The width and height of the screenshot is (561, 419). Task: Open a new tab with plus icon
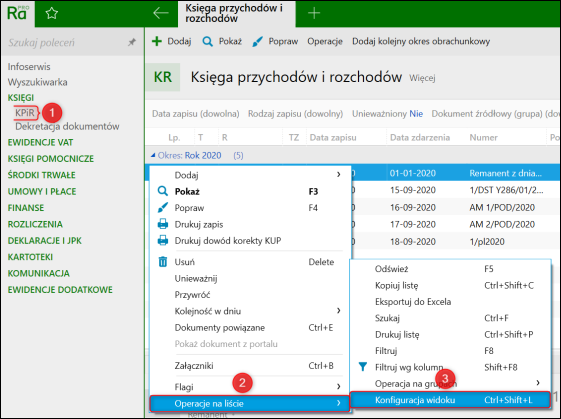coord(314,13)
